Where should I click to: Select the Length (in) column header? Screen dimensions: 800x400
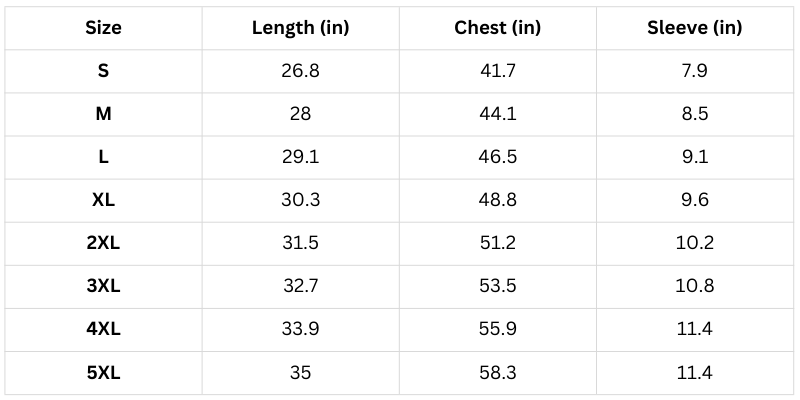pos(300,28)
